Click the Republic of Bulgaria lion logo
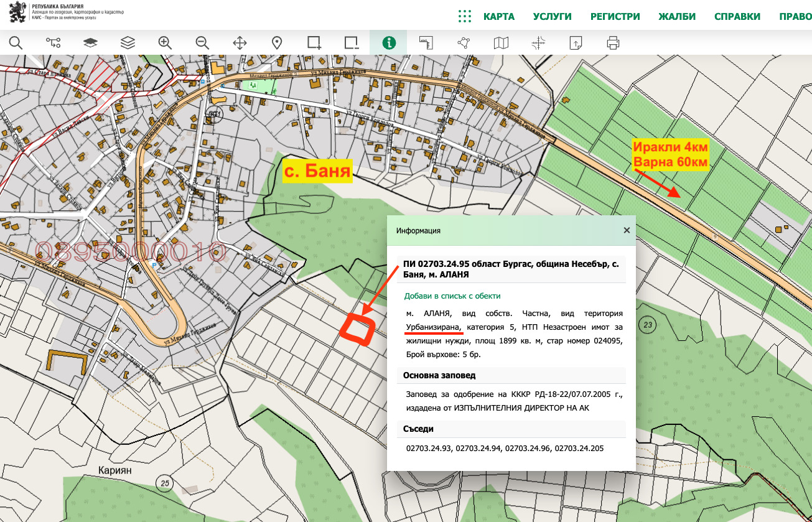This screenshot has height=522, width=812. click(x=19, y=12)
